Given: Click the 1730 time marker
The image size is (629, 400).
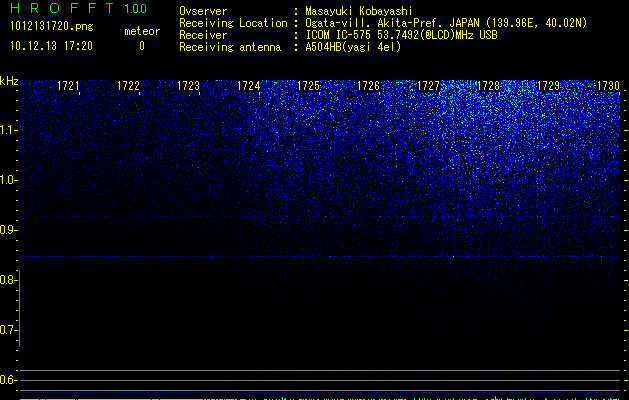Looking at the screenshot, I should click(608, 86).
